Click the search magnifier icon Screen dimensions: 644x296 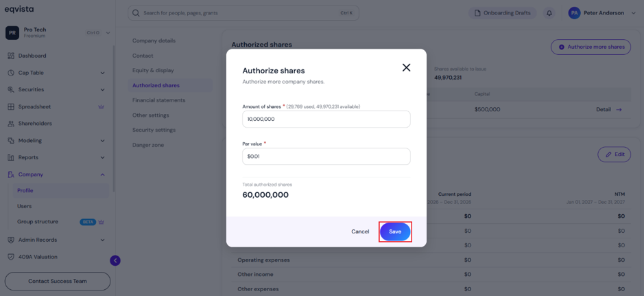click(136, 13)
